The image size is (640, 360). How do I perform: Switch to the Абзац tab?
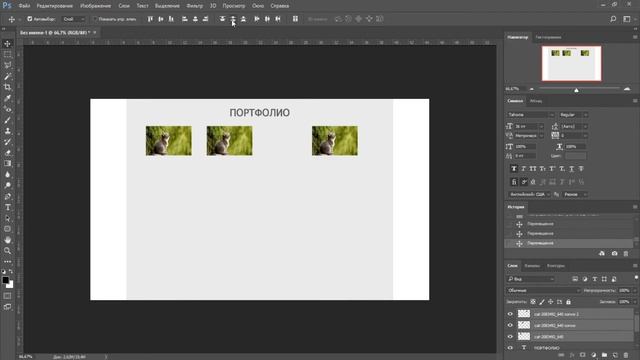(536, 101)
